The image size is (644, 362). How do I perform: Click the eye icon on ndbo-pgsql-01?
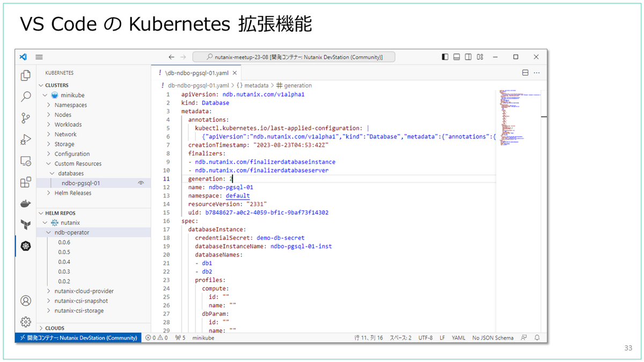point(141,183)
